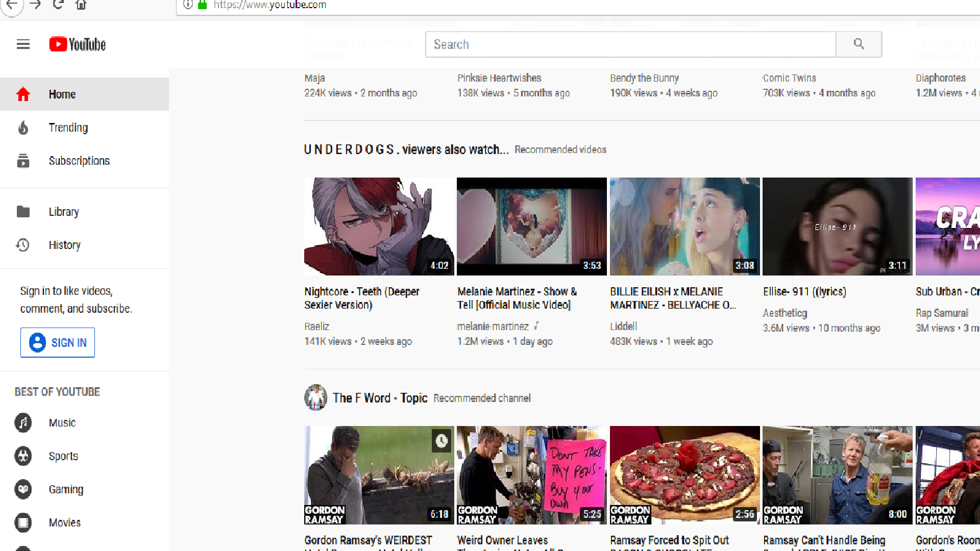Click the account icon in Sign In button
This screenshot has width=980, height=551.
tap(37, 342)
